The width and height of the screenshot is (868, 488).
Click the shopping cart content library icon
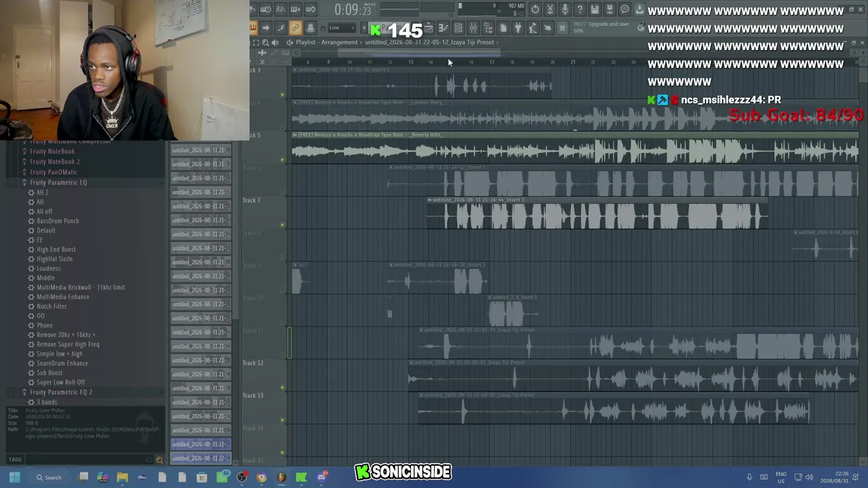tap(562, 28)
